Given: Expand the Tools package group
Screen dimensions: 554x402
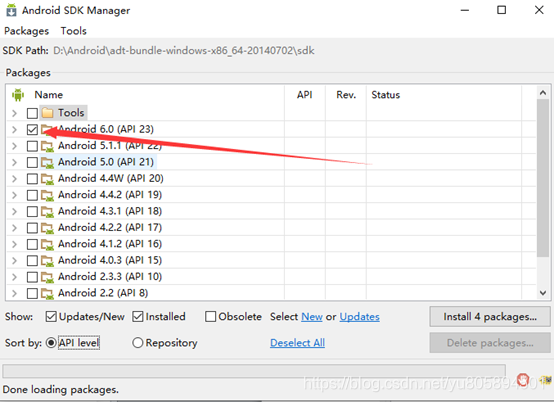Looking at the screenshot, I should pos(14,113).
